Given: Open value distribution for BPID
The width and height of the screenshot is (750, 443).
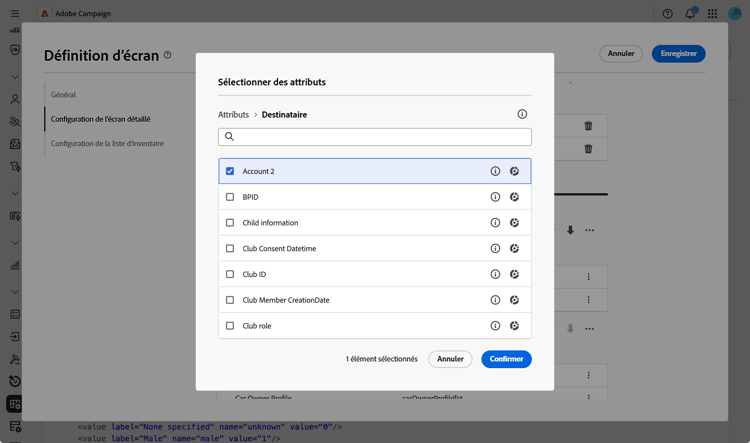Looking at the screenshot, I should [x=514, y=197].
